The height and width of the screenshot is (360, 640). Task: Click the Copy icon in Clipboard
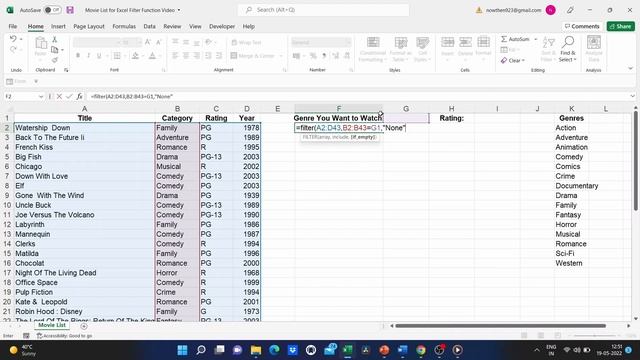[55, 50]
